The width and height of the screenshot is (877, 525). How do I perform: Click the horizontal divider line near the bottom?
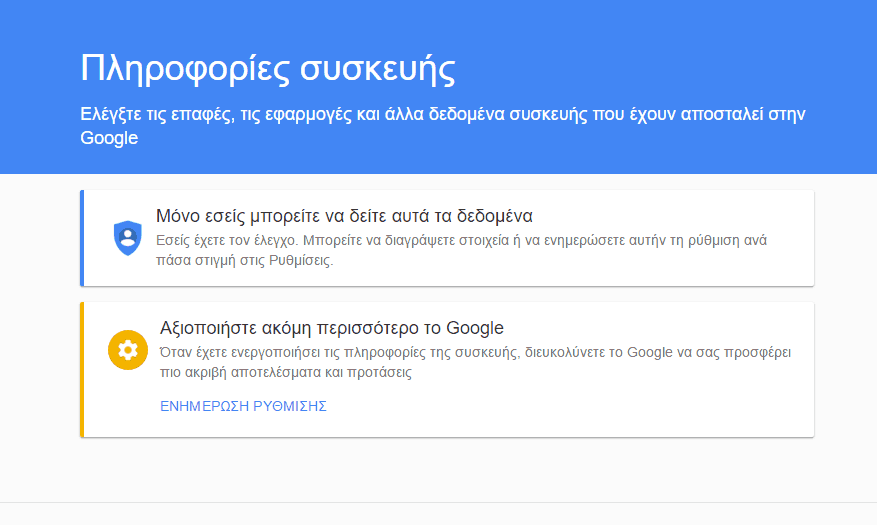pos(438,502)
